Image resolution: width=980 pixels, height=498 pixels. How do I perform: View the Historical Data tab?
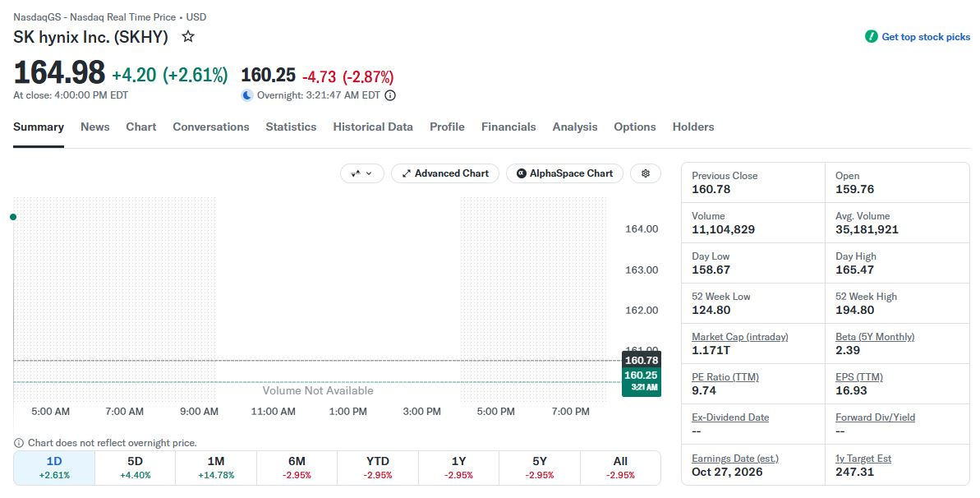tap(373, 127)
